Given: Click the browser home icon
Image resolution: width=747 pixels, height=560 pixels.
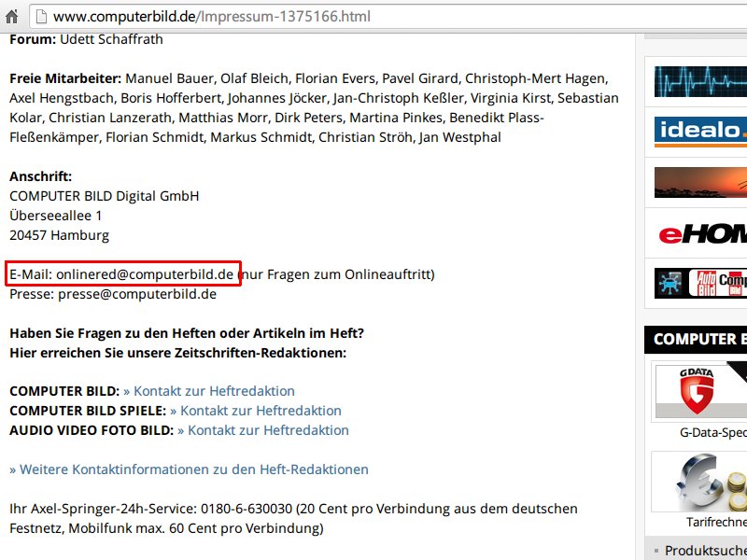Looking at the screenshot, I should point(11,17).
